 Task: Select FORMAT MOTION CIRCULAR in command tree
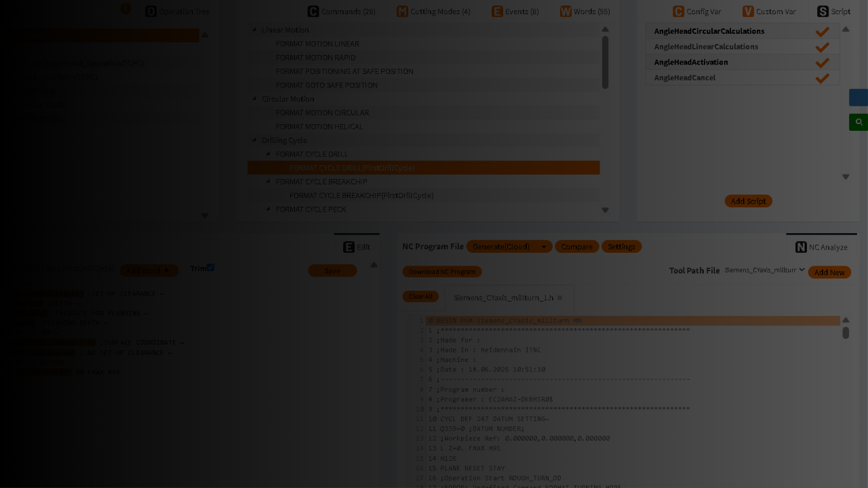click(x=322, y=113)
